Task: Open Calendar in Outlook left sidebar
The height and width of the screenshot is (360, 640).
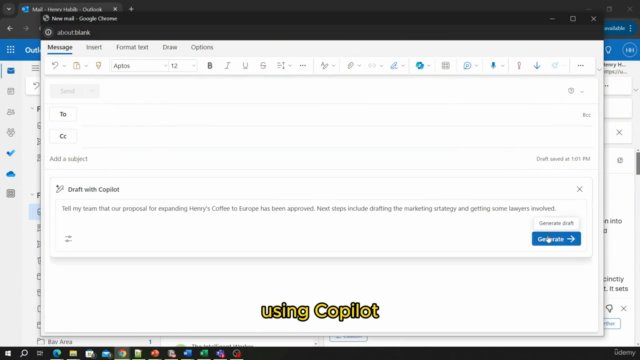Action: pyautogui.click(x=11, y=91)
